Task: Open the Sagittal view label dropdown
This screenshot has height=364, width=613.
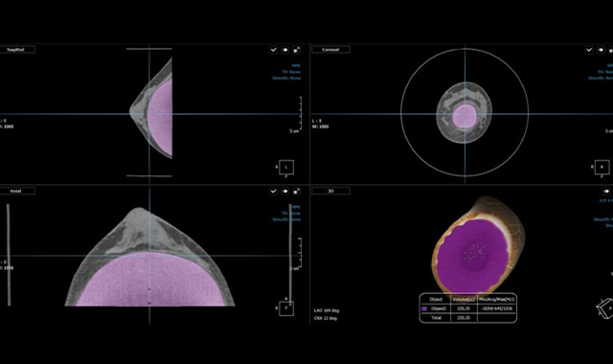Action: coord(17,50)
